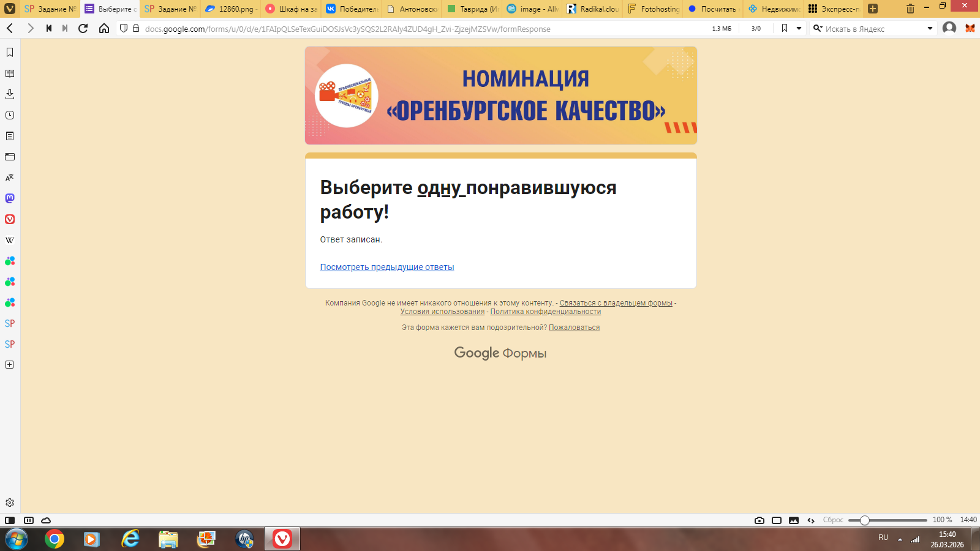This screenshot has height=551, width=980.
Task: Open the Условия использования link
Action: click(x=442, y=312)
